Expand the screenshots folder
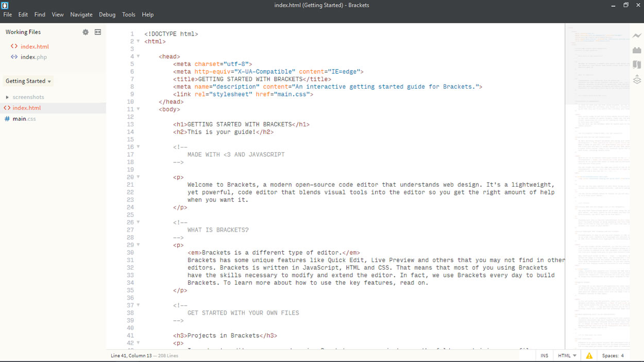Viewport: 644px width, 362px height. tap(7, 97)
